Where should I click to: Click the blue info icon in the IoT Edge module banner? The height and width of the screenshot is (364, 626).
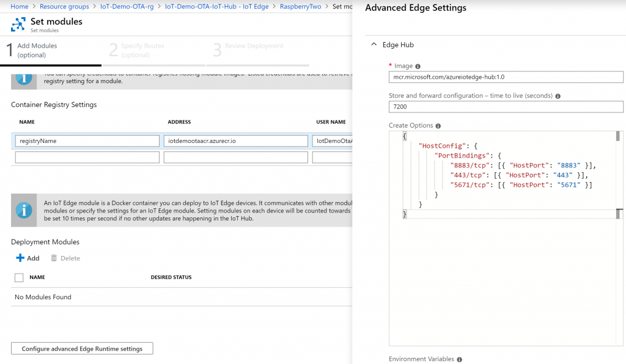[x=24, y=210]
